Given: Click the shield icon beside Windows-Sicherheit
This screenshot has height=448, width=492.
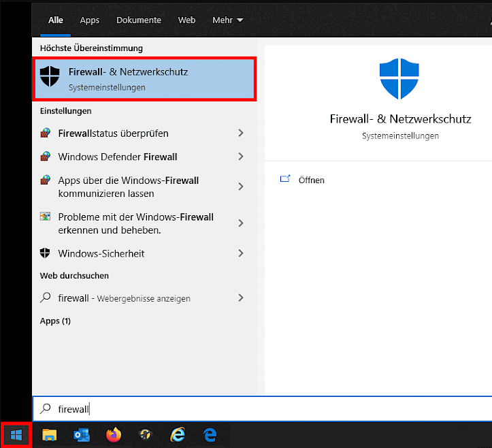Looking at the screenshot, I should pos(45,253).
